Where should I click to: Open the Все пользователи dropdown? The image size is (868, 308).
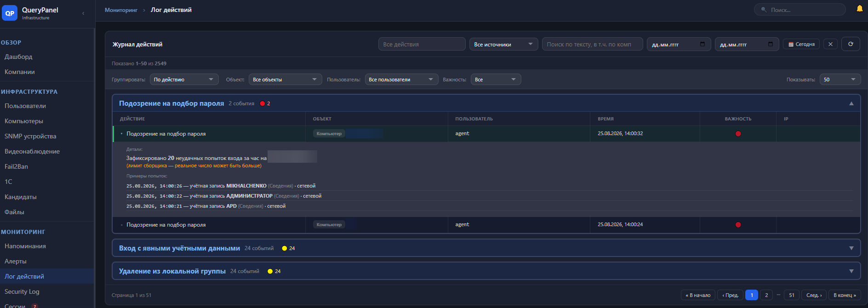401,80
